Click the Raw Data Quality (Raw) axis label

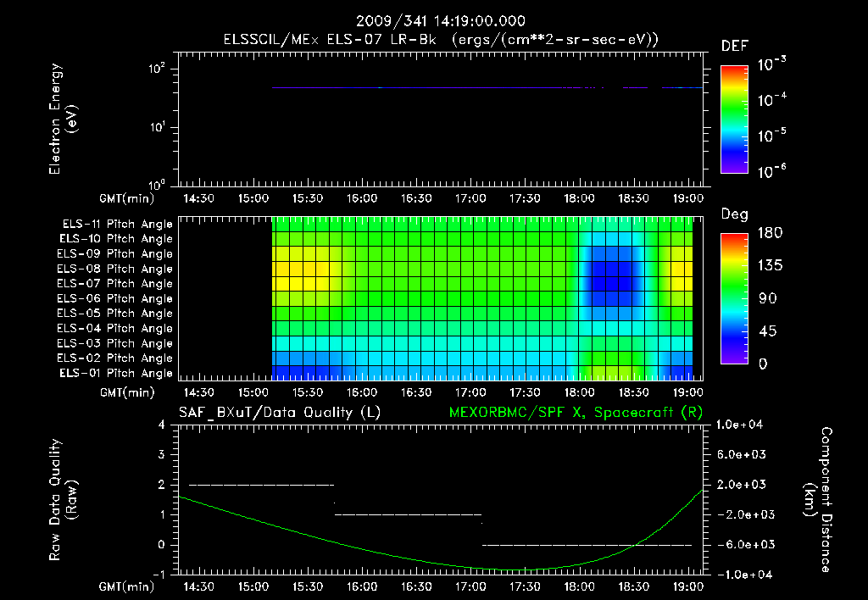coord(63,500)
